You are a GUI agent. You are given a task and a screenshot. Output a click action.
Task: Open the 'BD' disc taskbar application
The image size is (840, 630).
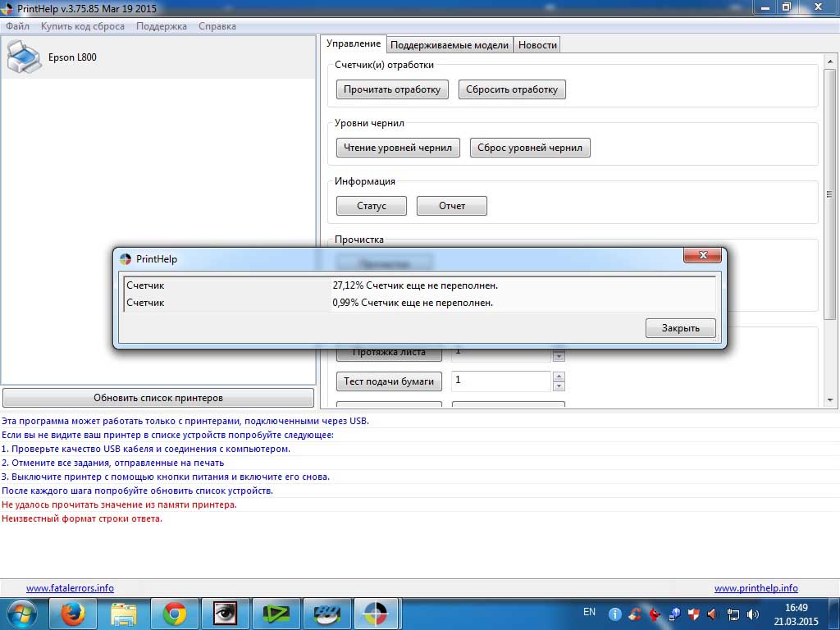[x=326, y=614]
